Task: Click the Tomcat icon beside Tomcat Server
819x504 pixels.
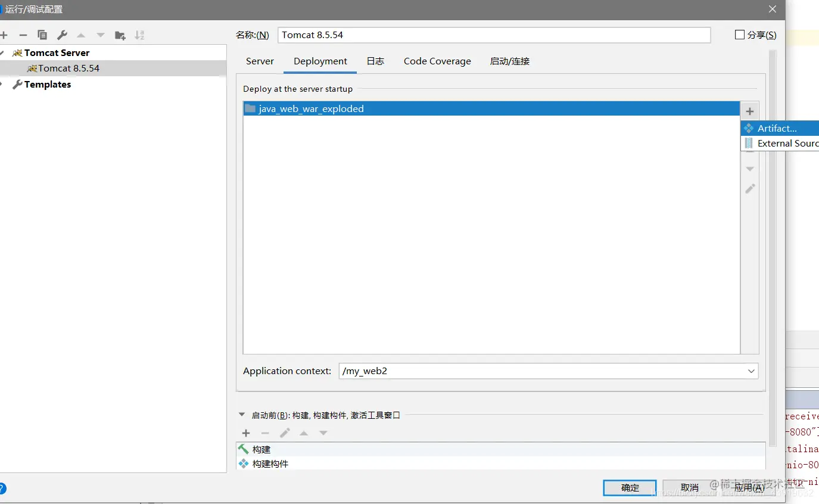Action: pyautogui.click(x=17, y=53)
